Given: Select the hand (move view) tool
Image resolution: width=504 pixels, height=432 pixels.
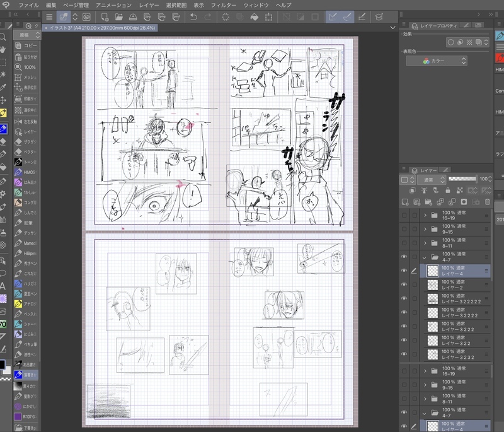Looking at the screenshot, I should (x=3, y=49).
